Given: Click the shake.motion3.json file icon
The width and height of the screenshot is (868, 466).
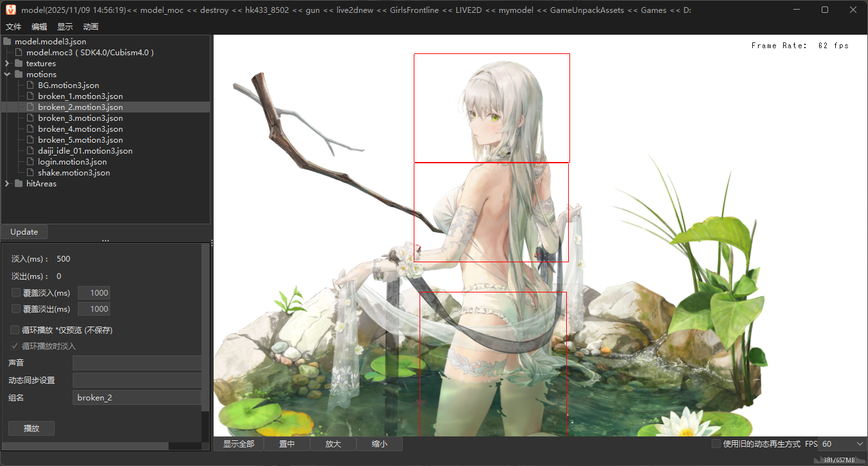Looking at the screenshot, I should coord(30,172).
